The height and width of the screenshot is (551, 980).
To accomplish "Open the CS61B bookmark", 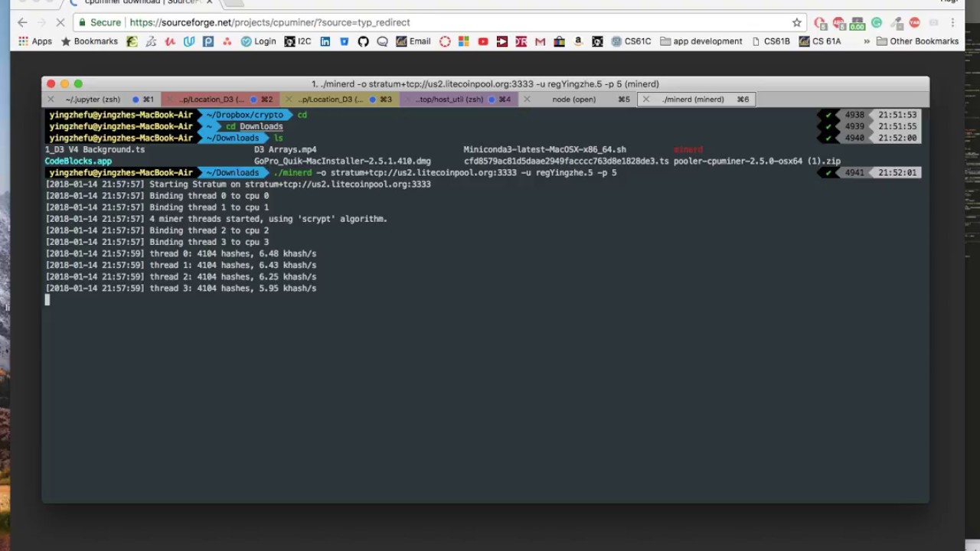I will [x=771, y=41].
